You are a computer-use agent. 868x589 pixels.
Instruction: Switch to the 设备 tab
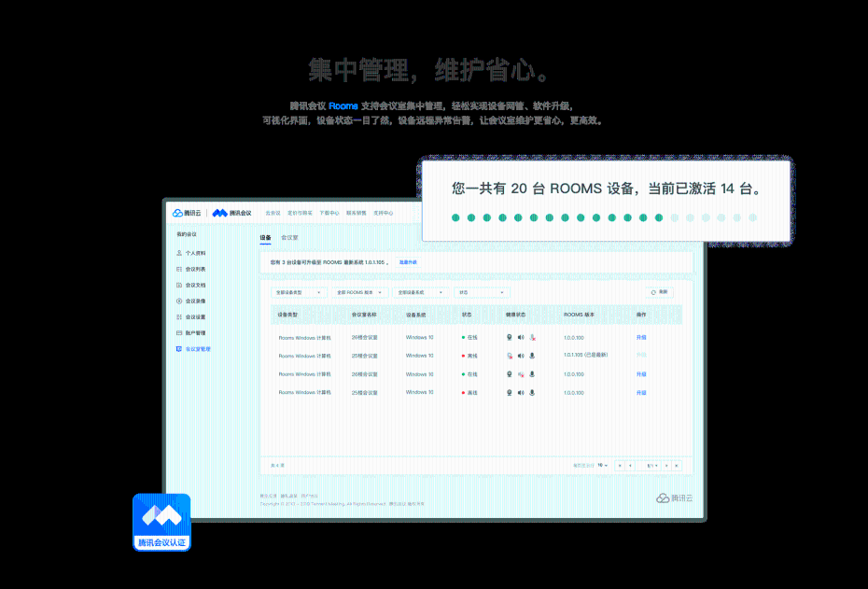(x=266, y=238)
